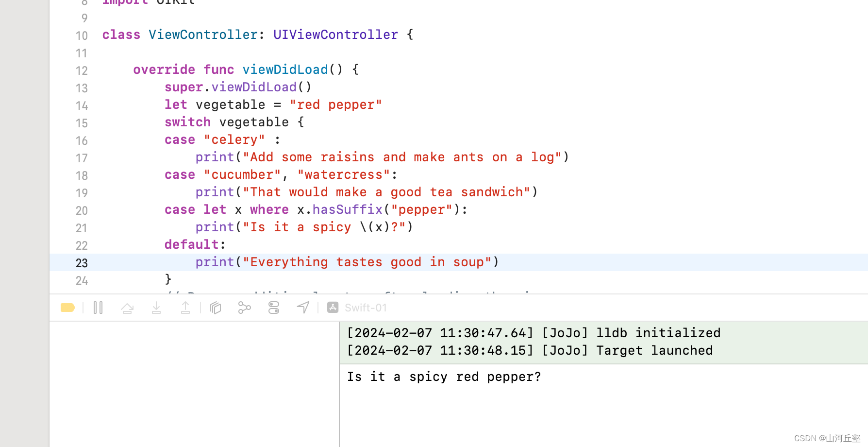Click the Step Into debug icon
868x447 pixels.
click(156, 308)
